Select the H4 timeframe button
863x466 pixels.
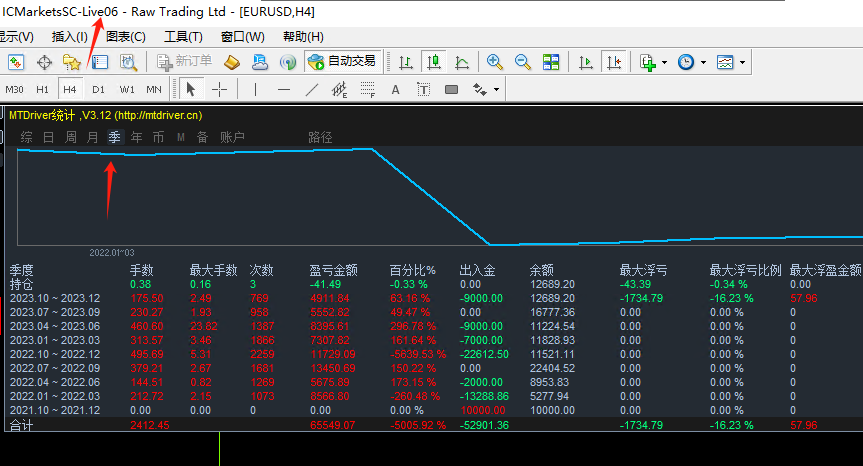[70, 90]
